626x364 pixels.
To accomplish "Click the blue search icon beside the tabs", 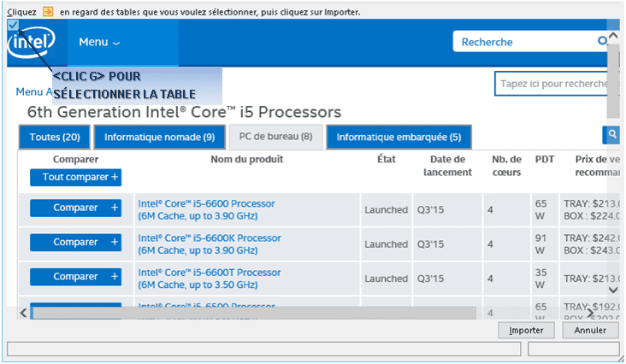I will coord(611,135).
